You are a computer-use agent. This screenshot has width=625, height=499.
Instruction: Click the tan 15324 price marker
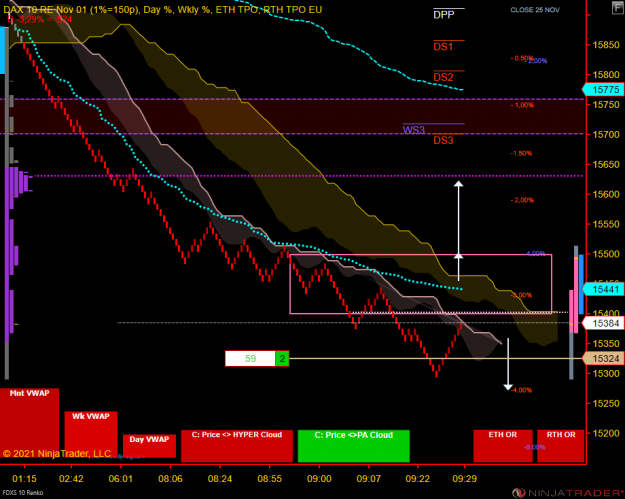[603, 358]
